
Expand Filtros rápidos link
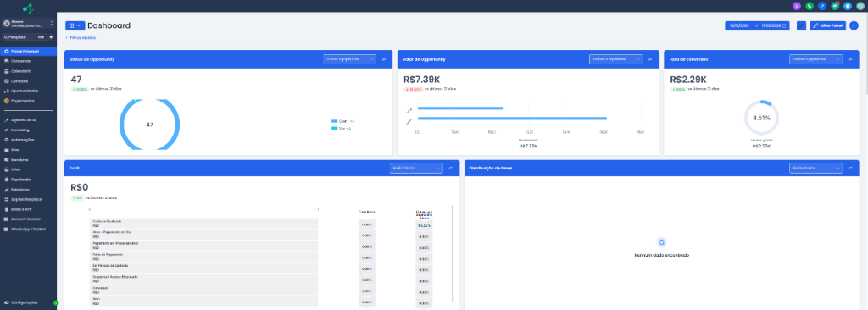click(x=81, y=37)
